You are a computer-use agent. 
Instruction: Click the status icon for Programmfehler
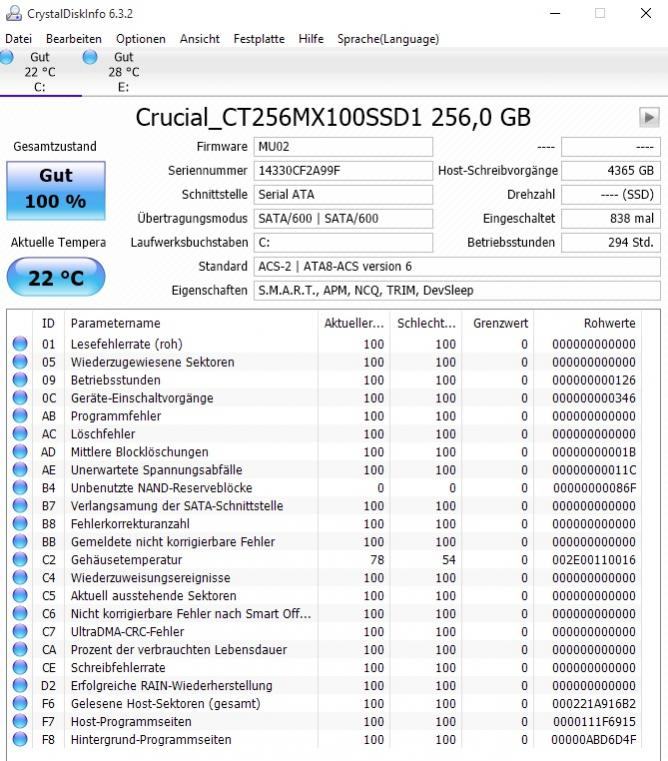click(x=20, y=415)
